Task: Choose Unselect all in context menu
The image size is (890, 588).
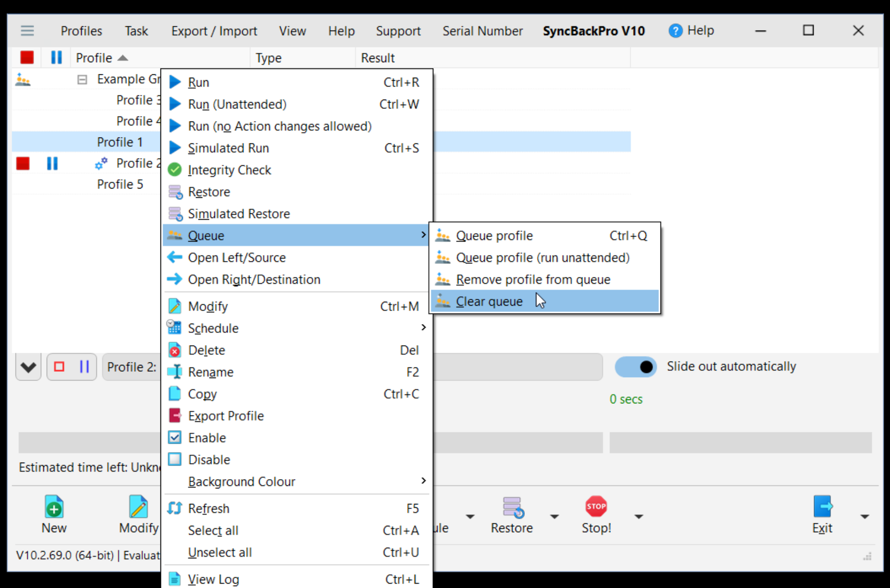Action: point(297,552)
